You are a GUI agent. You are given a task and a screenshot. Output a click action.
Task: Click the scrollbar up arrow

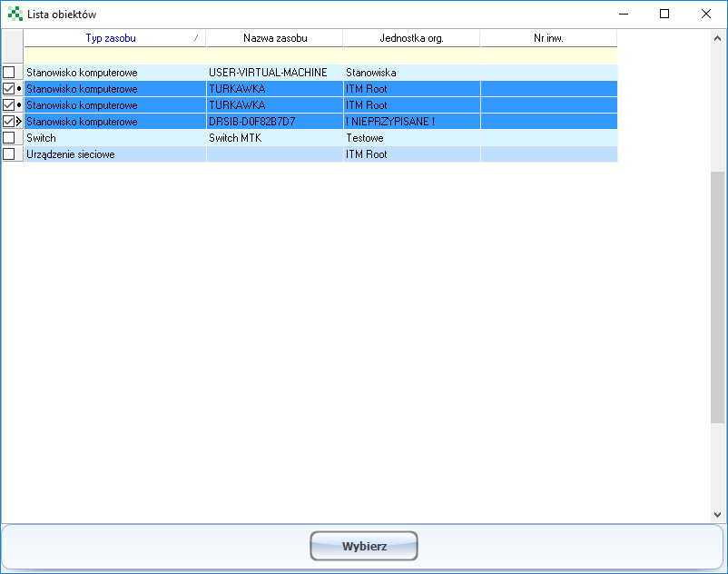coord(717,38)
